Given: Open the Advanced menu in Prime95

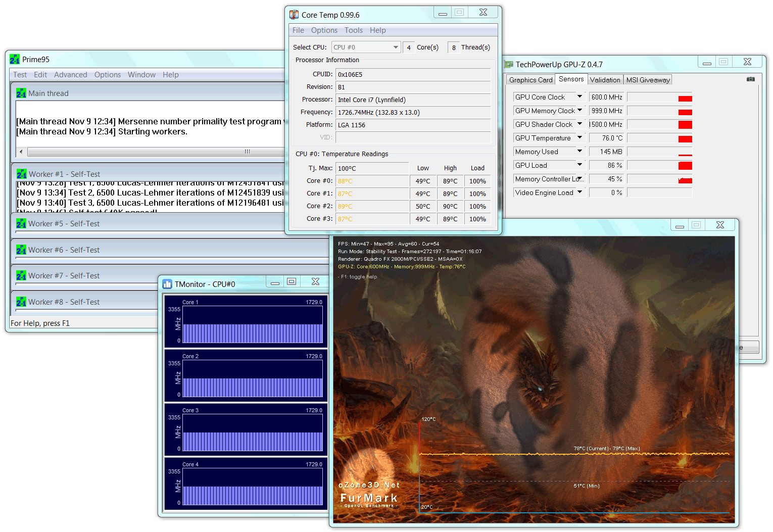Looking at the screenshot, I should 71,75.
